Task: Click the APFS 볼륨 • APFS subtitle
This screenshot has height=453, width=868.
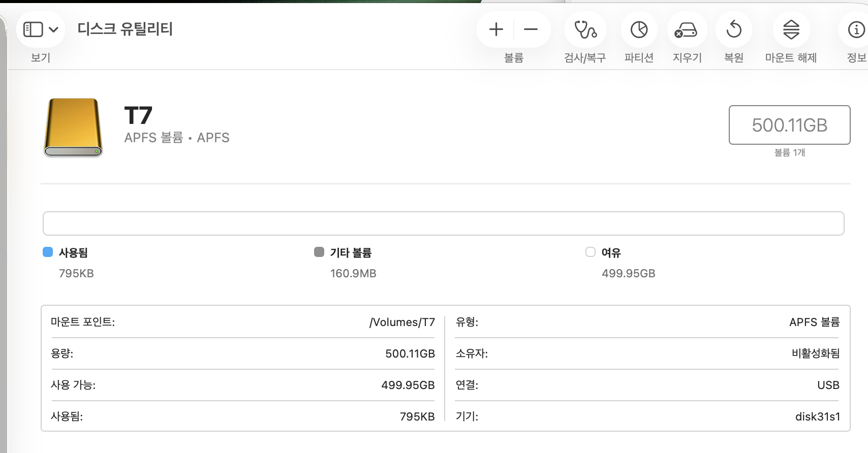Action: coord(177,138)
